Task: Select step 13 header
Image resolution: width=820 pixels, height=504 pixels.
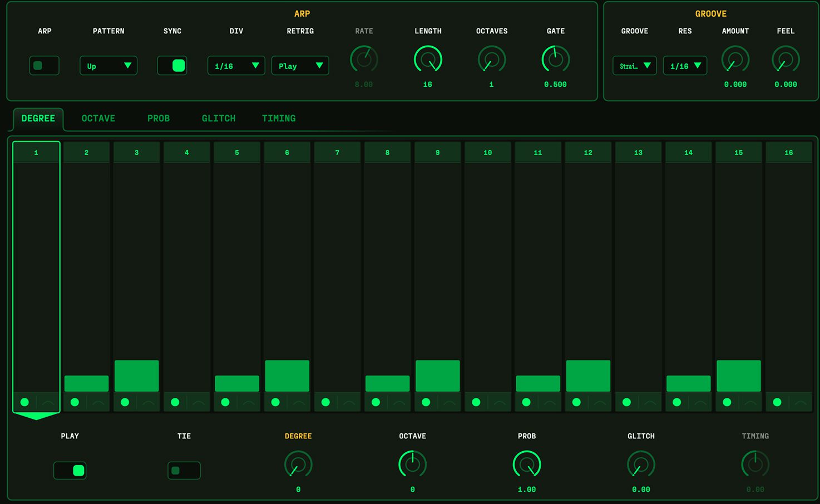Action: pyautogui.click(x=638, y=152)
